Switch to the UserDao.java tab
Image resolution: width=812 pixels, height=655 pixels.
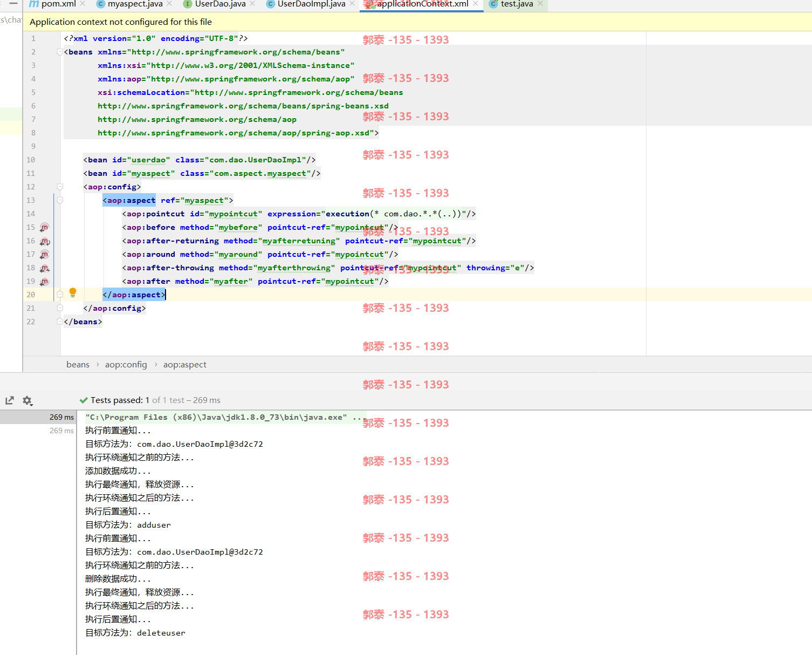215,4
